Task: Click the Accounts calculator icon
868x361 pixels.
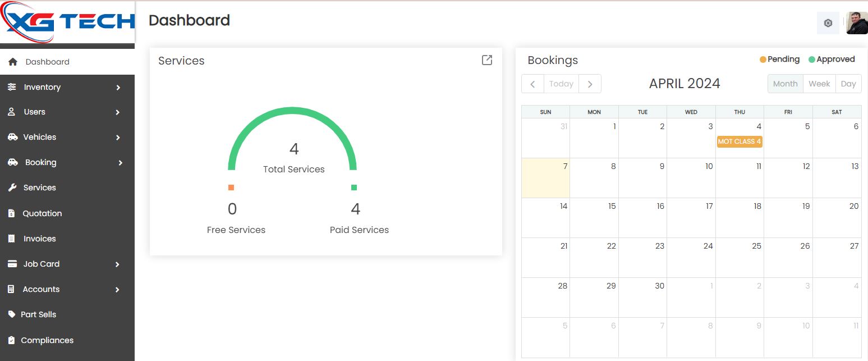Action: pyautogui.click(x=11, y=289)
